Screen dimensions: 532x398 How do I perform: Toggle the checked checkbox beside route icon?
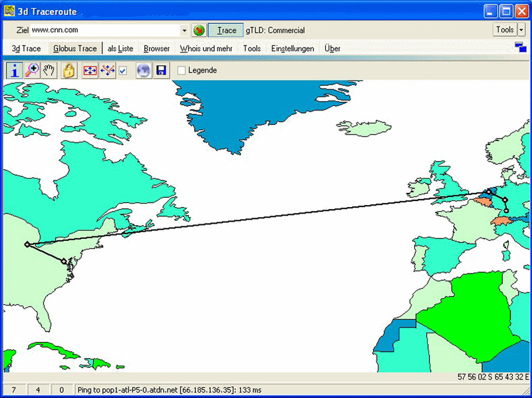coord(123,71)
